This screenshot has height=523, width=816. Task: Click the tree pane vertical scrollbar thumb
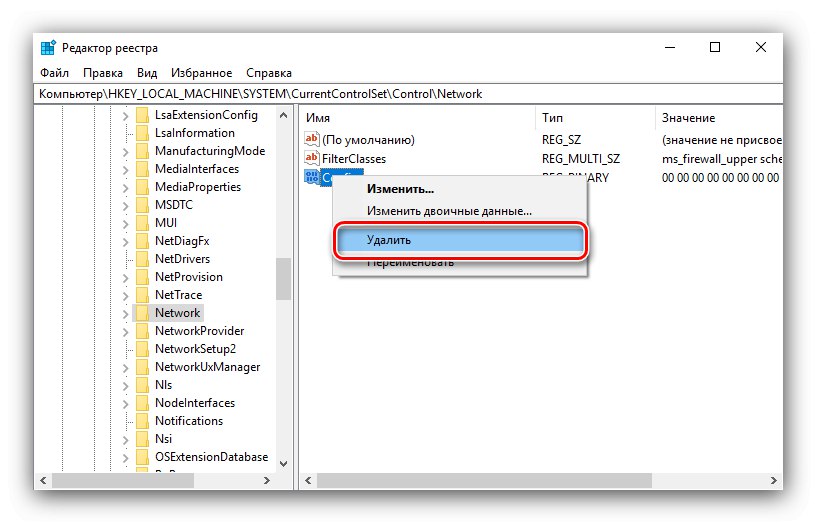(284, 279)
